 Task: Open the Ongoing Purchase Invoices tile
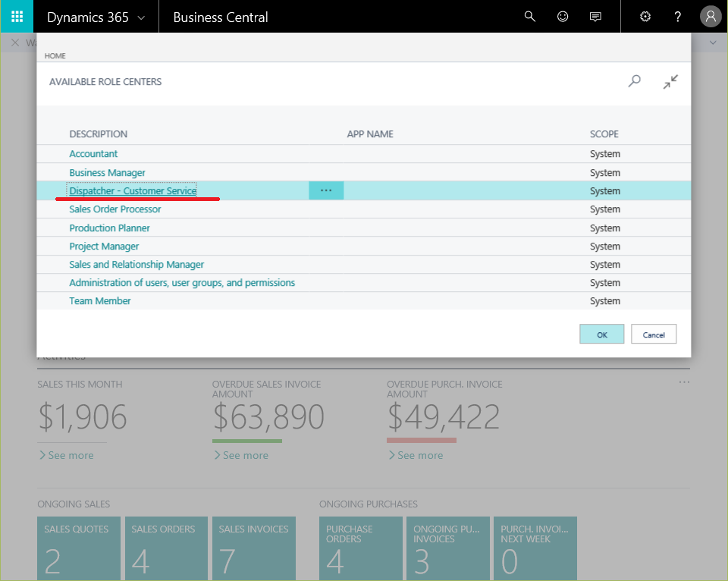tap(448, 548)
